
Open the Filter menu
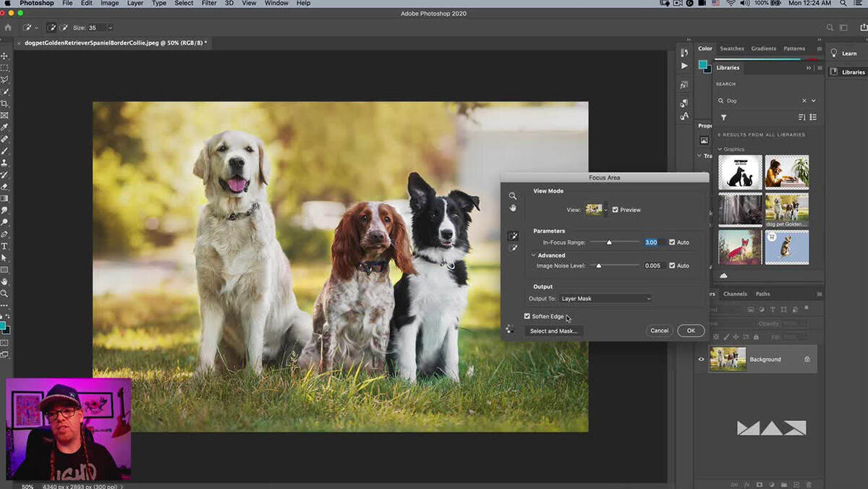click(208, 4)
